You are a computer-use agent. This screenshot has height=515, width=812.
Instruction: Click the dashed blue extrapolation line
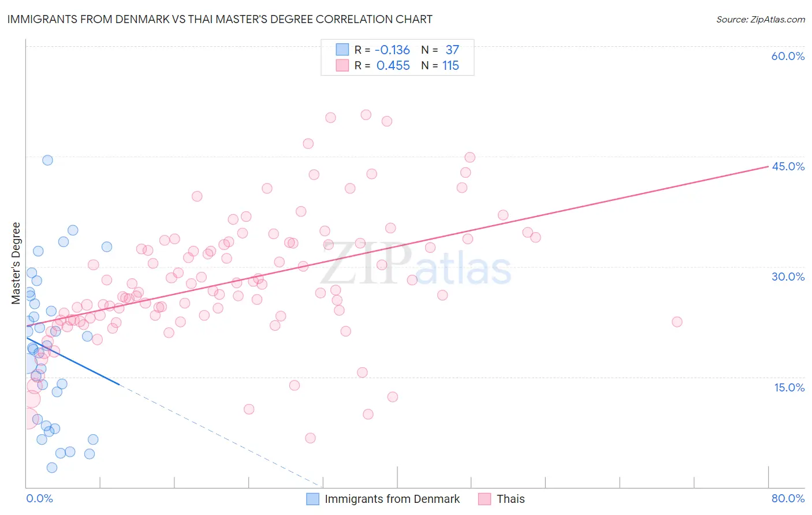click(x=219, y=435)
